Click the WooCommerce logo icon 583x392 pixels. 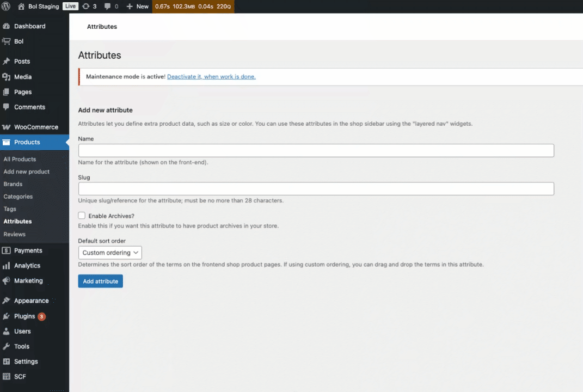(7, 127)
